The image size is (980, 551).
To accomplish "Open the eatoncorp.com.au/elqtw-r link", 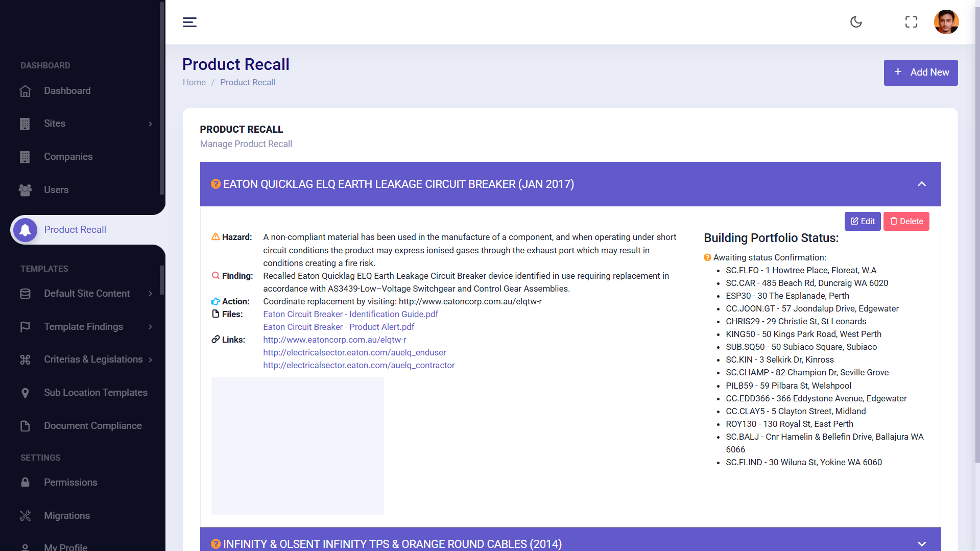I will [x=334, y=340].
